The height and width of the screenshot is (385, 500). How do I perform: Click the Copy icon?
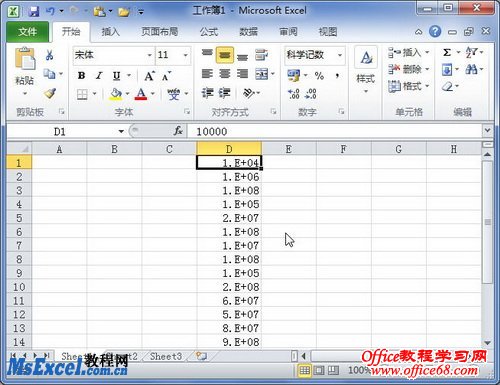[x=49, y=74]
